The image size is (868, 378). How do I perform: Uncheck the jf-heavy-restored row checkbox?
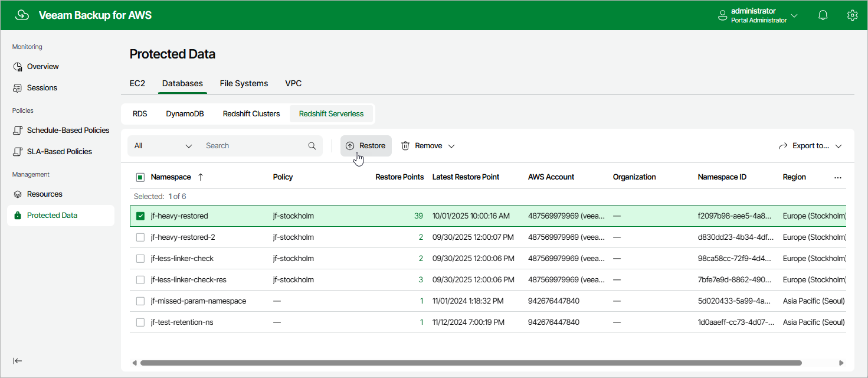(140, 216)
